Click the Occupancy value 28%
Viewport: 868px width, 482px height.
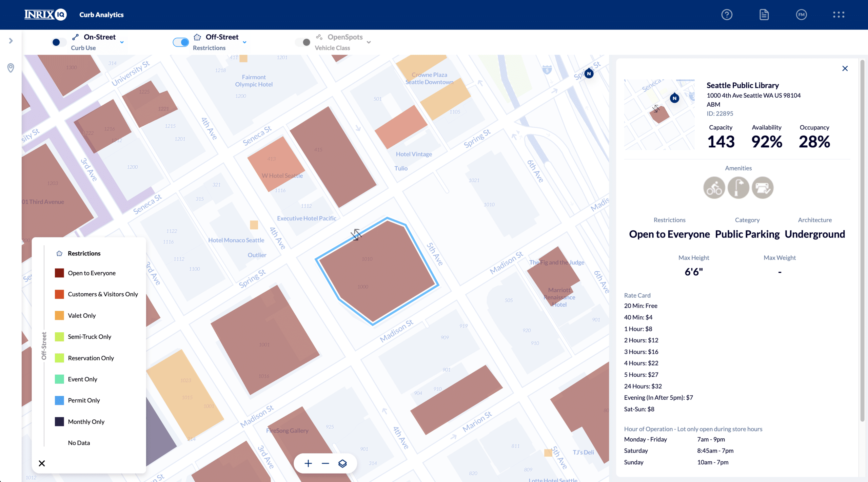814,142
